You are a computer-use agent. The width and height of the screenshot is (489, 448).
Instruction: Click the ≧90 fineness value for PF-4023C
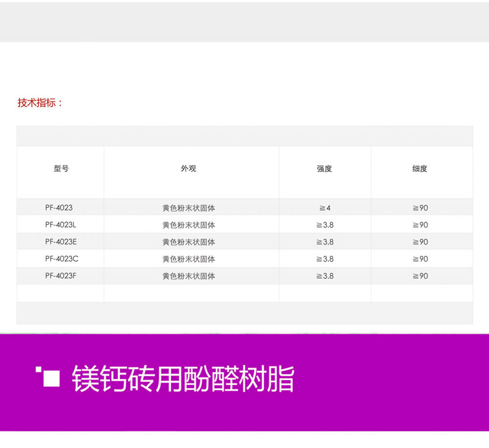click(420, 259)
